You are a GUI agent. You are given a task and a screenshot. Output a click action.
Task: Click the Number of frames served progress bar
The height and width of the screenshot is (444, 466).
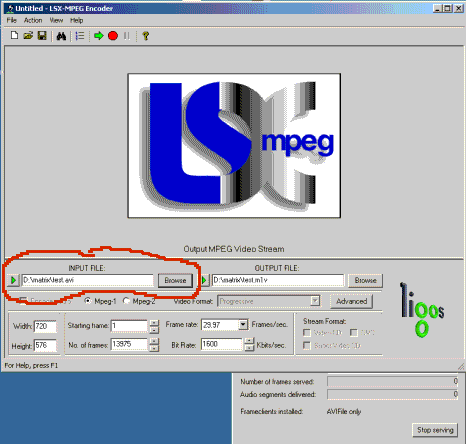click(393, 382)
